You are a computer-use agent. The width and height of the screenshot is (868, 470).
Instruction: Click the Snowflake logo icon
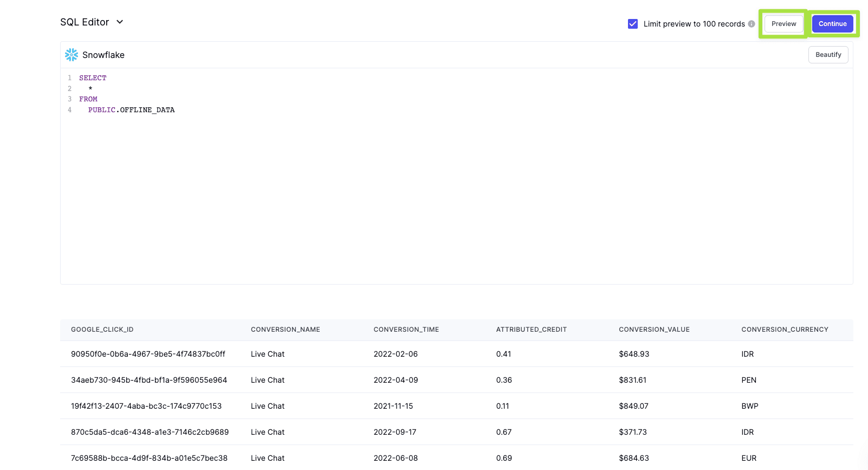[72, 55]
